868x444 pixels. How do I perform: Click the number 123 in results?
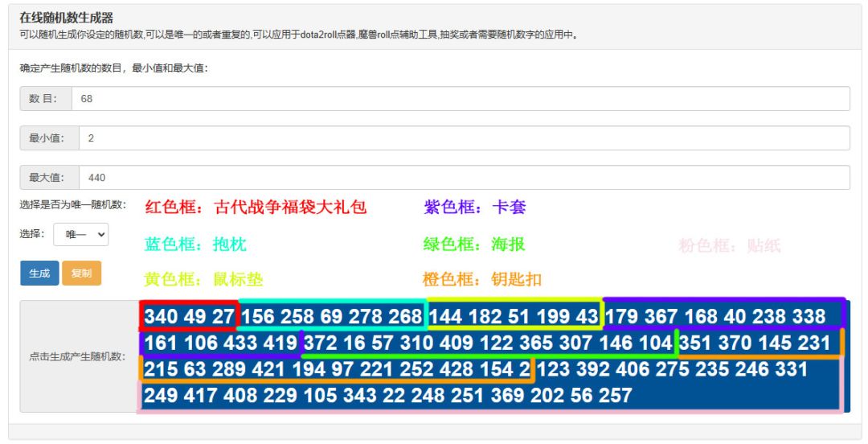pos(553,369)
